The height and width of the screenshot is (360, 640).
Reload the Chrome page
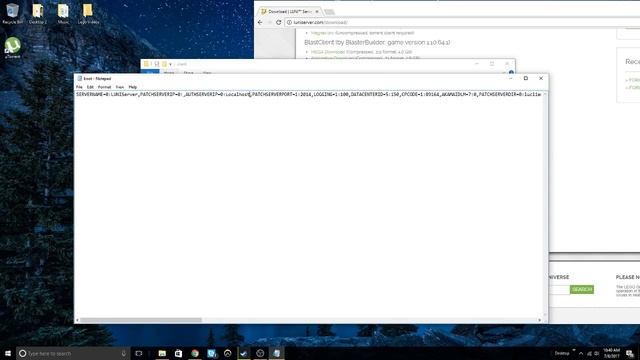tap(279, 22)
